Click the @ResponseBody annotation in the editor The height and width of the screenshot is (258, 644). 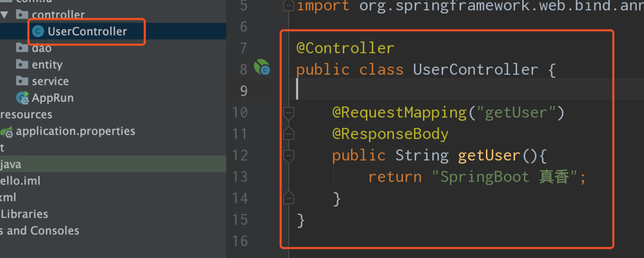390,134
